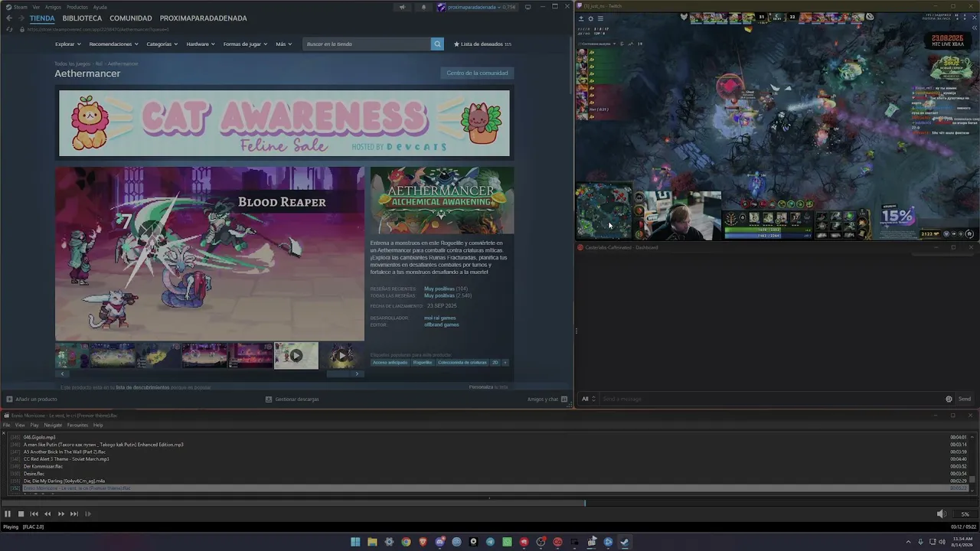Image resolution: width=980 pixels, height=551 pixels.
Task: Click the Send a message input
Action: tap(771, 399)
